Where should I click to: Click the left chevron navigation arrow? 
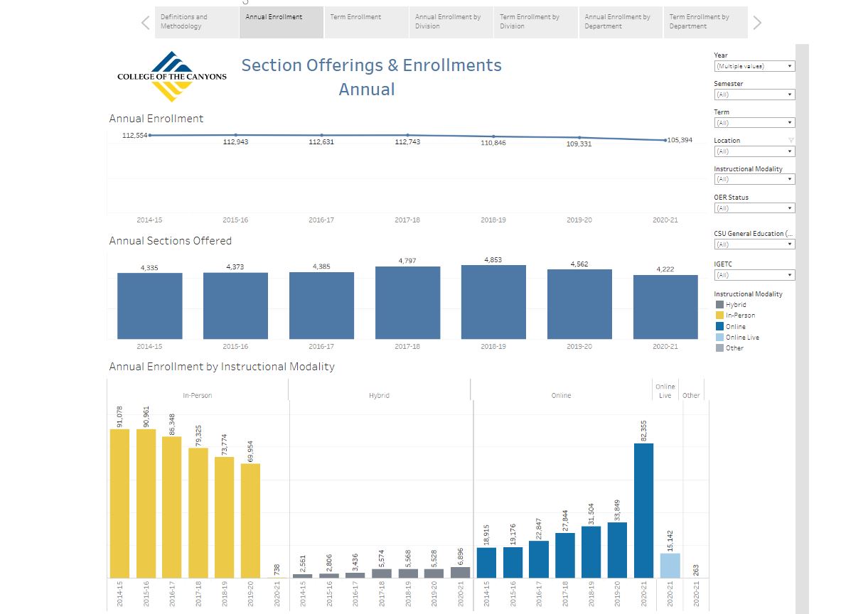[x=144, y=22]
